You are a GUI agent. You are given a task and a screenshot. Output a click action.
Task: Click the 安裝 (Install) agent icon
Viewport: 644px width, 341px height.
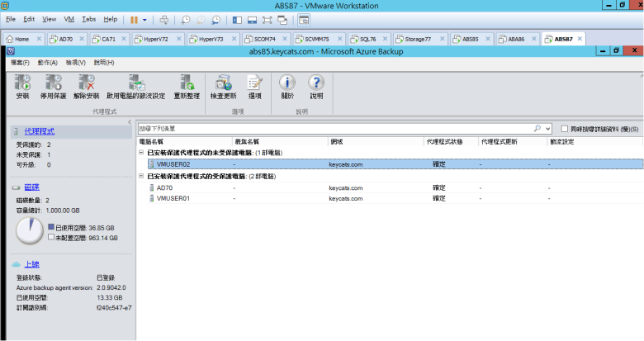pyautogui.click(x=22, y=83)
